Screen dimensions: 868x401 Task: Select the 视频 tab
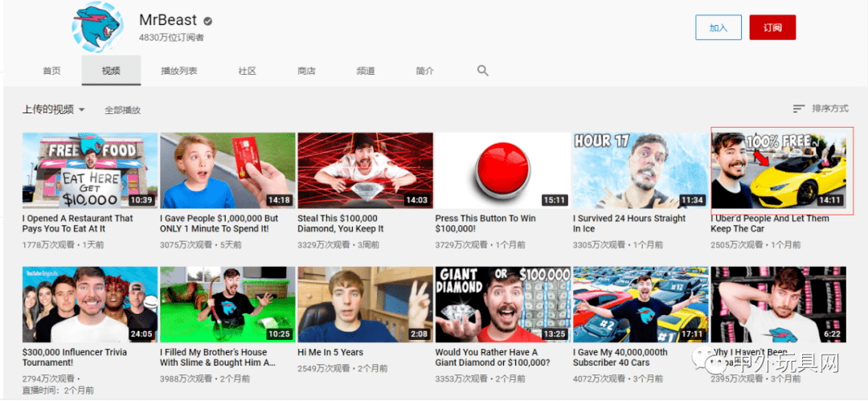(x=111, y=71)
